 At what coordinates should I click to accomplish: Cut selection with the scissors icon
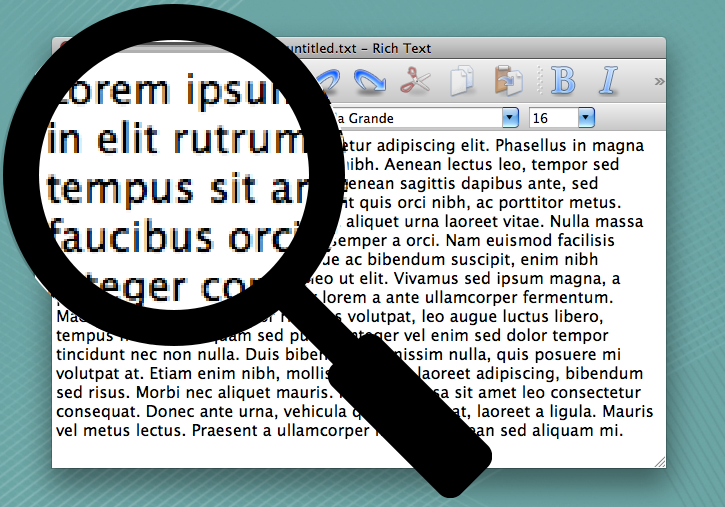pos(414,81)
